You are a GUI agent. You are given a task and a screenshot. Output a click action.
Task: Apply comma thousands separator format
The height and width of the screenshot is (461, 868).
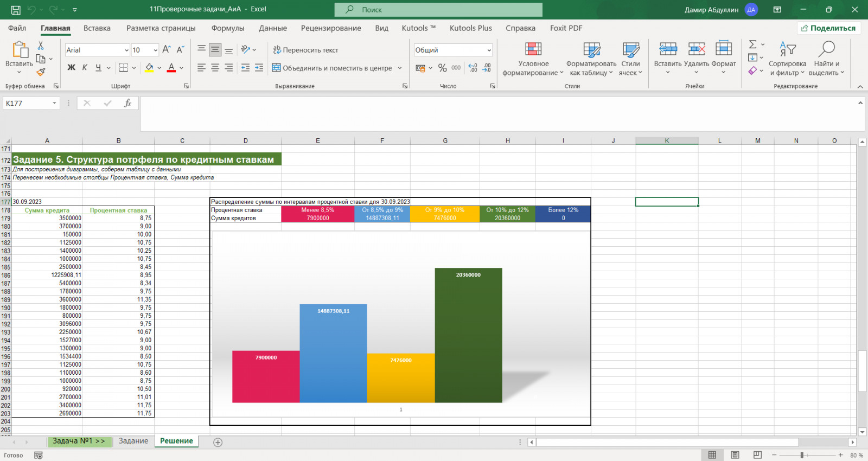456,68
